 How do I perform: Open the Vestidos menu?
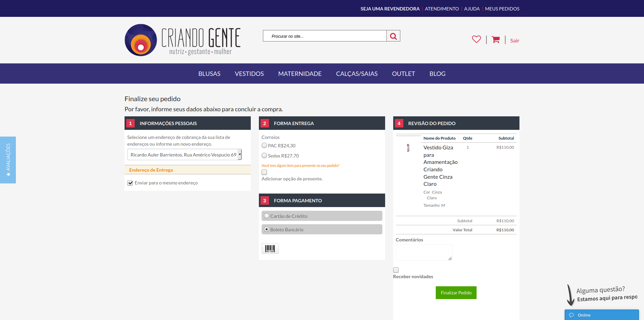point(249,74)
